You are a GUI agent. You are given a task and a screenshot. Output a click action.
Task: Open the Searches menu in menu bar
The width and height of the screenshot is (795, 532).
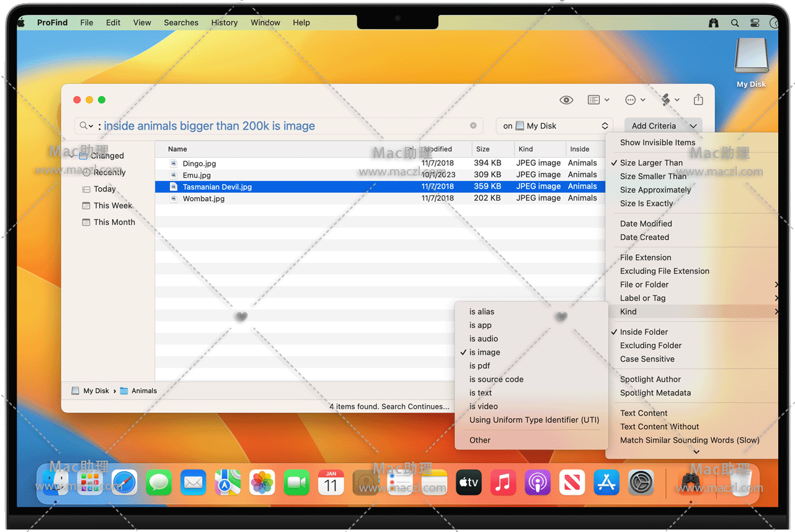click(x=181, y=22)
